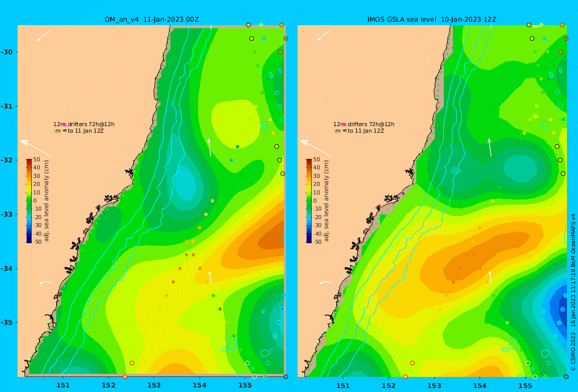Click longitude 151 under the OM_an_v4 map
The width and height of the screenshot is (578, 392).
[63, 385]
